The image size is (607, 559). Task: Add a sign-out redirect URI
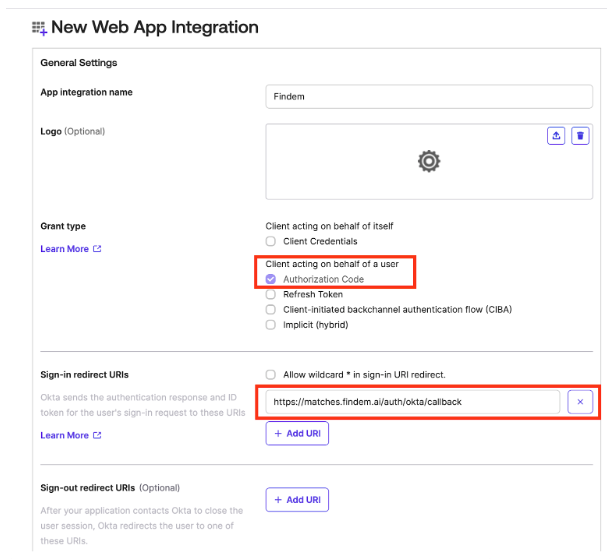click(297, 499)
